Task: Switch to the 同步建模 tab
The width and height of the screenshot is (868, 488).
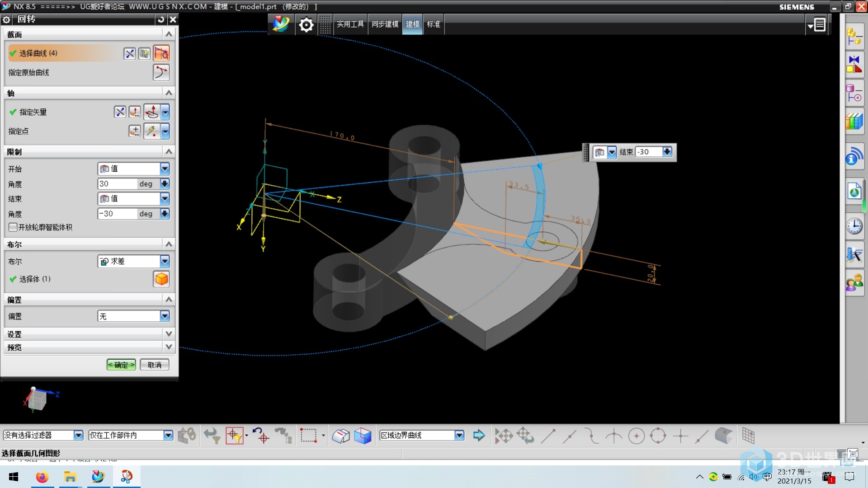Action: click(385, 24)
